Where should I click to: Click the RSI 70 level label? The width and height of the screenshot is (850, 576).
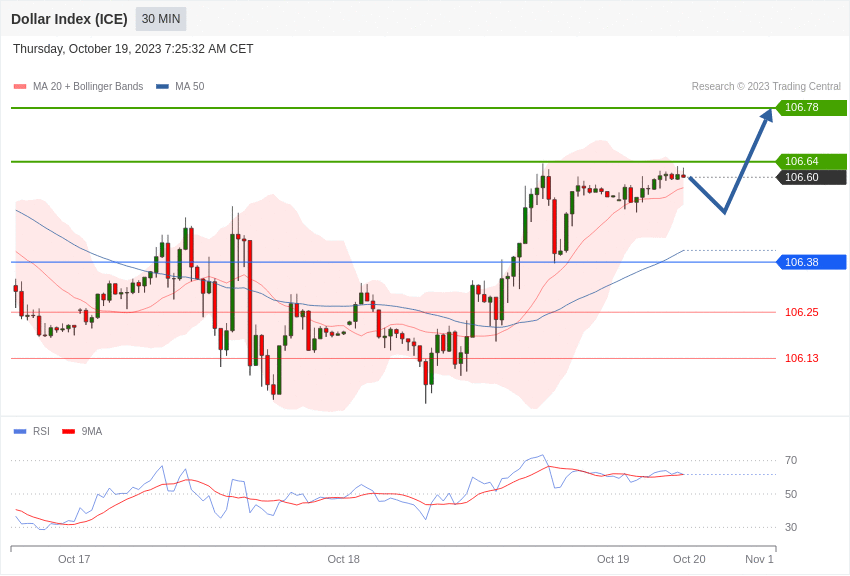[x=791, y=461]
